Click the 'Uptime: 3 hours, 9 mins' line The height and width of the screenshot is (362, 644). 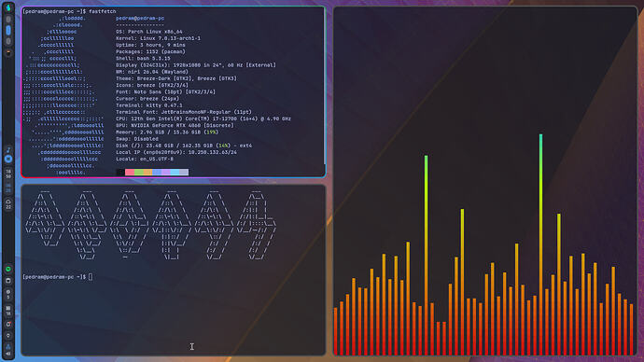pos(150,45)
